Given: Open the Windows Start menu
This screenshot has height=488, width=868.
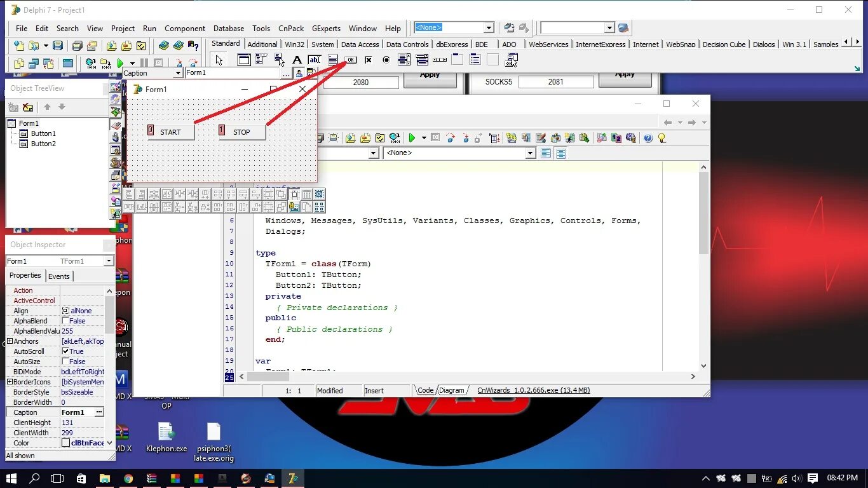Looking at the screenshot, I should pyautogui.click(x=11, y=478).
